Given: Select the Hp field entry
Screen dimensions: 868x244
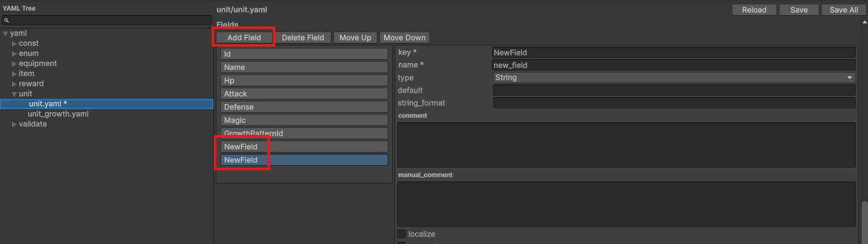Looking at the screenshot, I should point(304,81).
